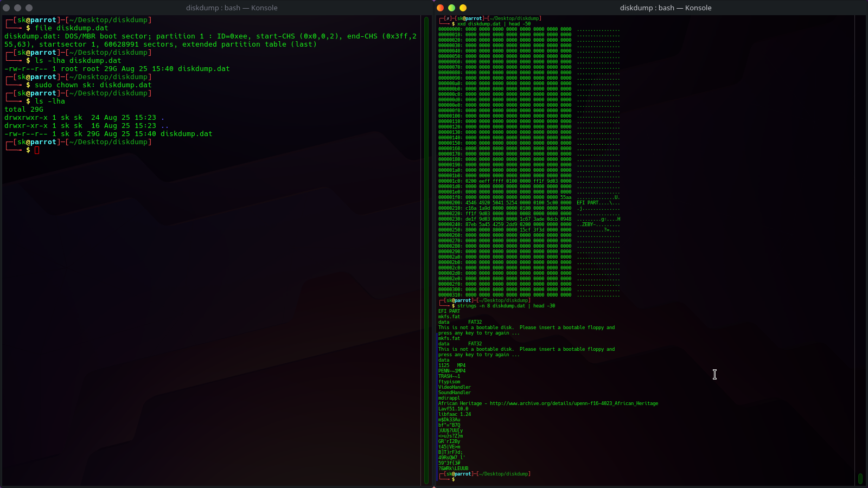Viewport: 868px width, 488px height.
Task: Click the 'mdirappl' output line
Action: coord(449,398)
